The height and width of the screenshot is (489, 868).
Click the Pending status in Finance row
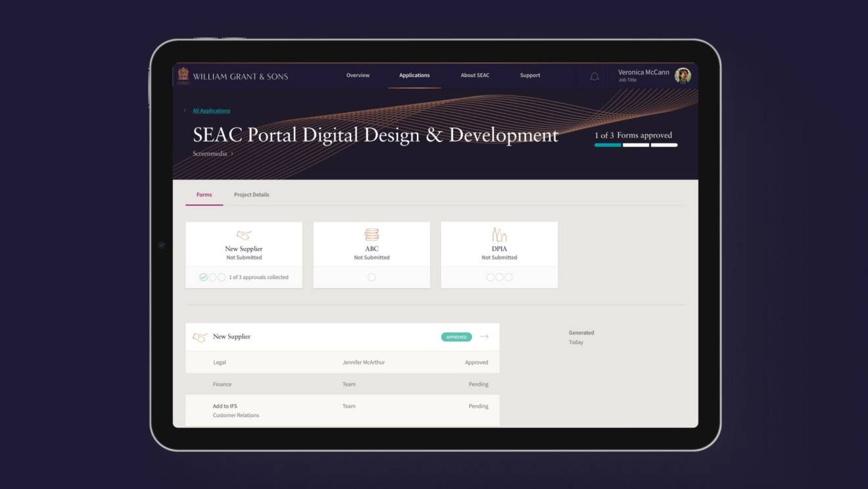(478, 384)
